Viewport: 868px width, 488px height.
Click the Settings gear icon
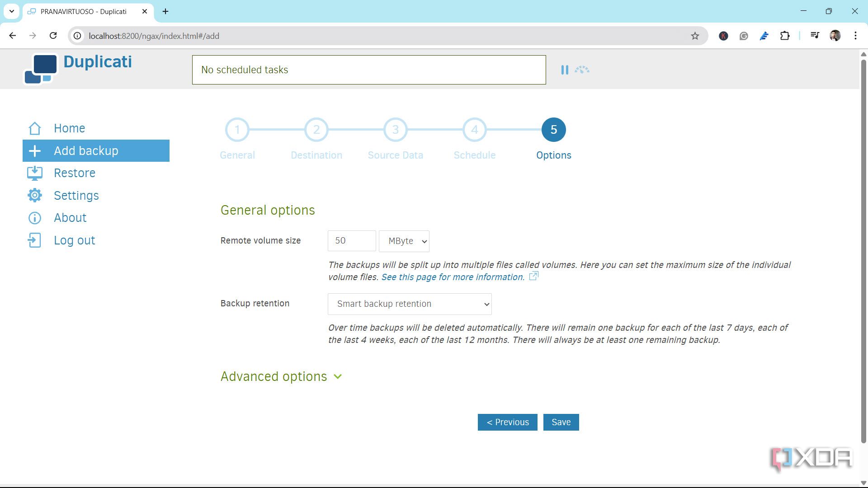[x=34, y=195]
